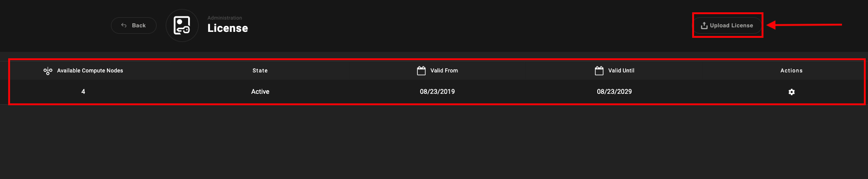Select the Active state cell

coord(260,92)
